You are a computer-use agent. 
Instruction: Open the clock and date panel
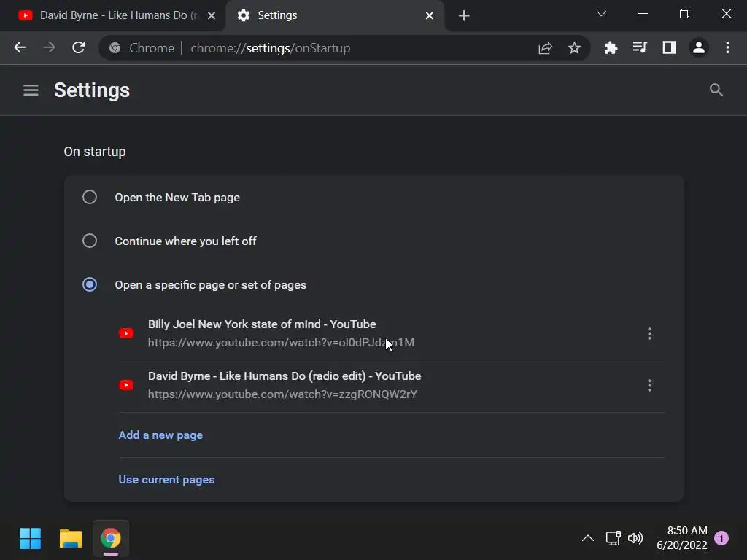[682, 538]
